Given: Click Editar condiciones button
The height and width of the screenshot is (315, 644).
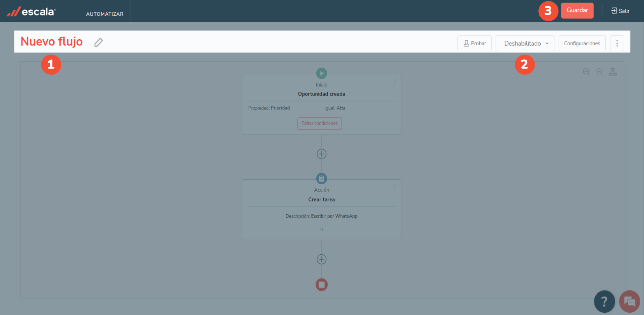Looking at the screenshot, I should pyautogui.click(x=320, y=123).
